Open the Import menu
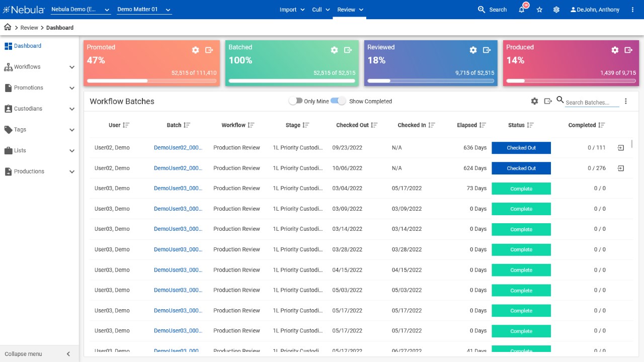Image resolution: width=644 pixels, height=362 pixels. pos(292,10)
